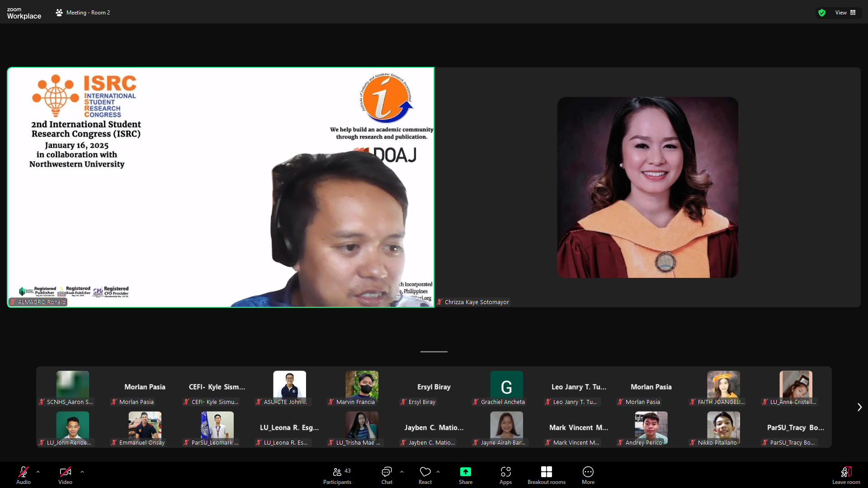Start camera with the Video button

coord(65,475)
